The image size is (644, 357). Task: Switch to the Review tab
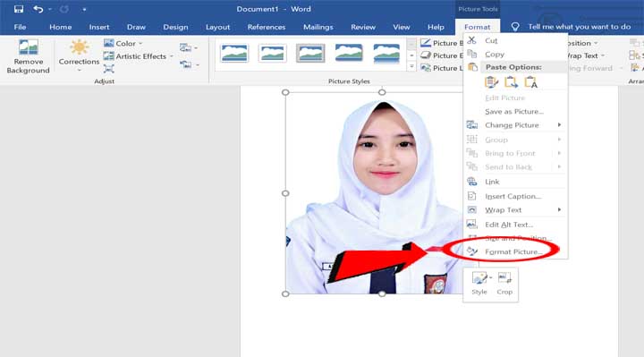click(363, 27)
